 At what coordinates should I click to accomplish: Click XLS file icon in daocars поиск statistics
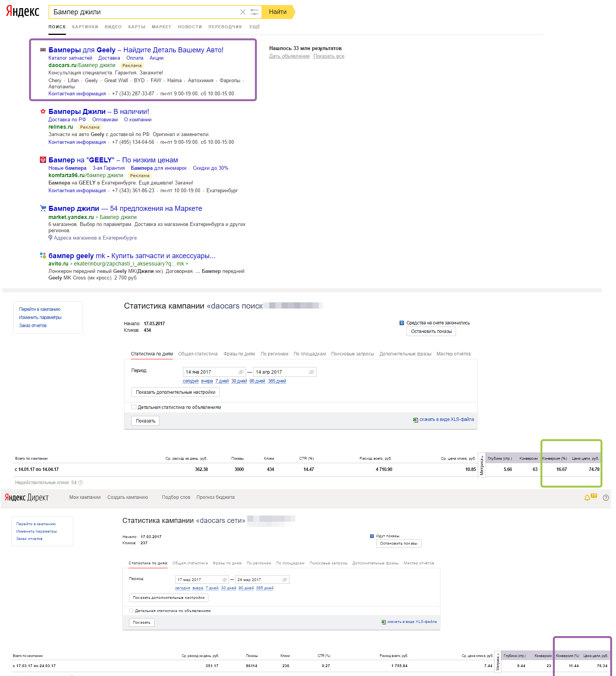click(x=415, y=420)
